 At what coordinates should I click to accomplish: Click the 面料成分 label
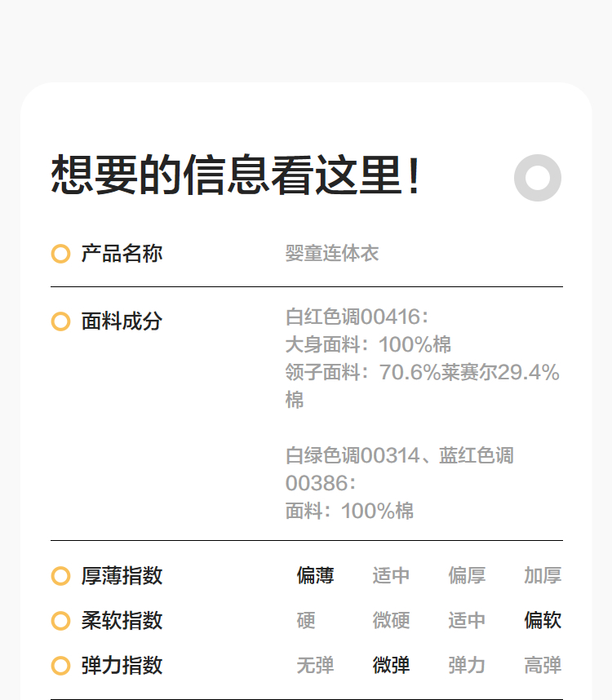pos(122,321)
